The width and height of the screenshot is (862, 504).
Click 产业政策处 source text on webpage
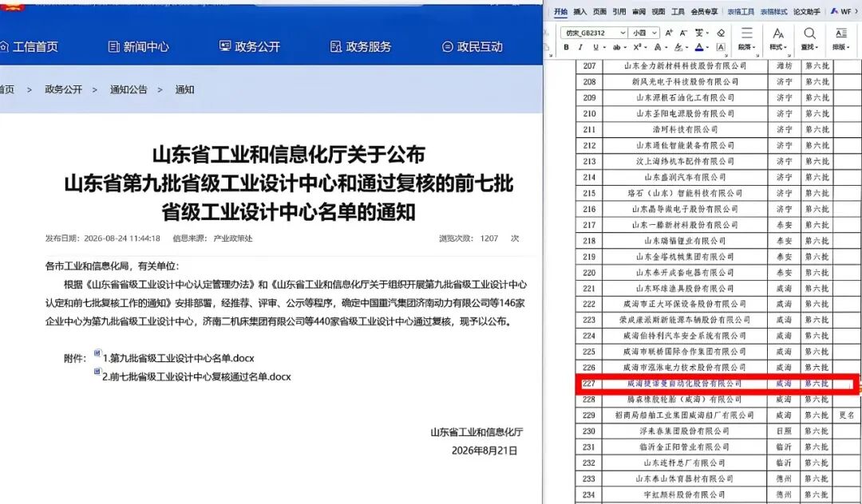233,238
